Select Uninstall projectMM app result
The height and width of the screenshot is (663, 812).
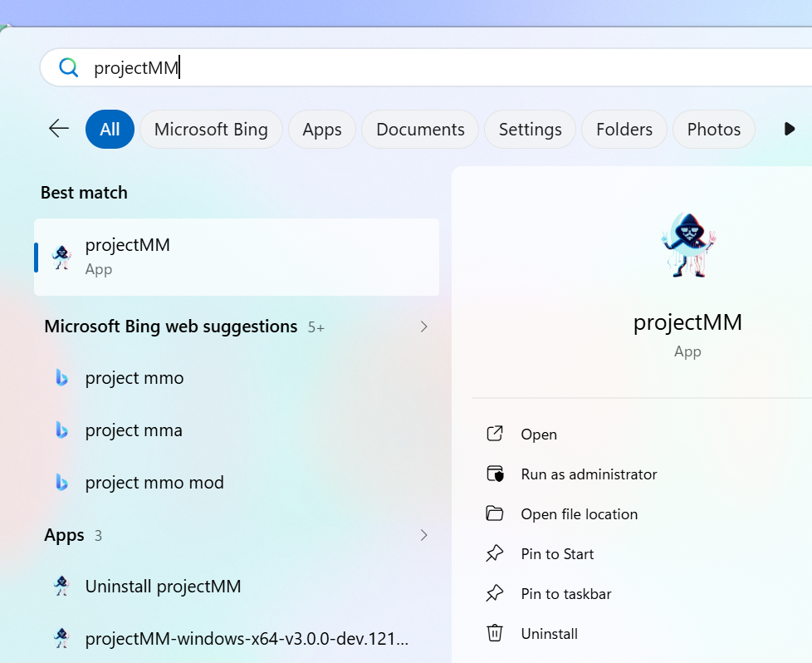[237, 587]
